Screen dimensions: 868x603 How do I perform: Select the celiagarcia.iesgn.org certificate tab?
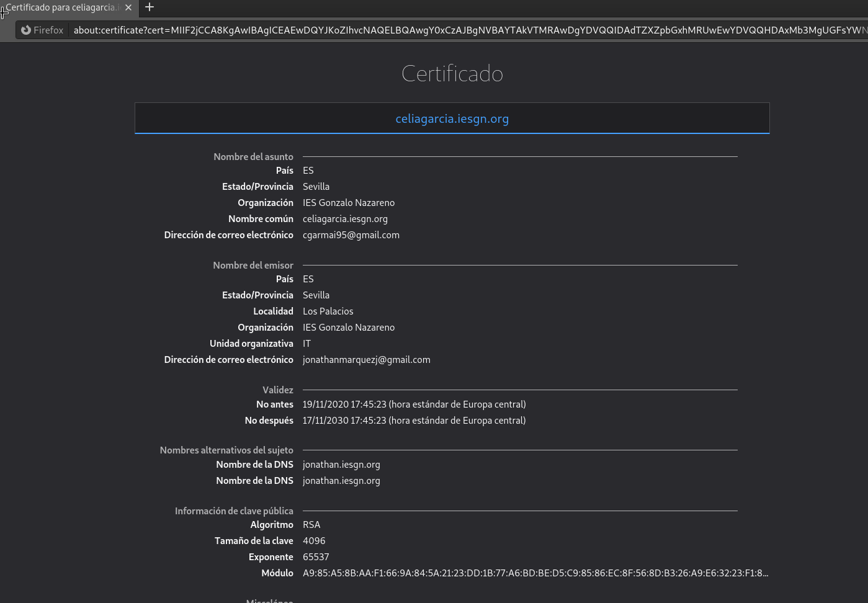click(x=452, y=118)
